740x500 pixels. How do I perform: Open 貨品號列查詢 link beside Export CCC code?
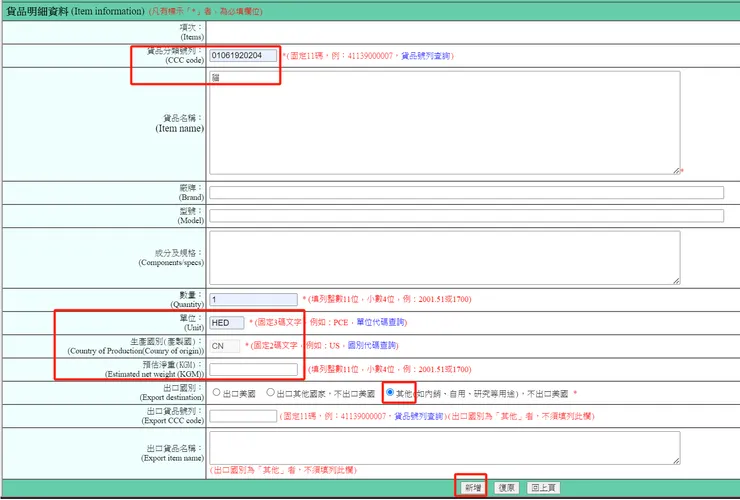(419, 416)
